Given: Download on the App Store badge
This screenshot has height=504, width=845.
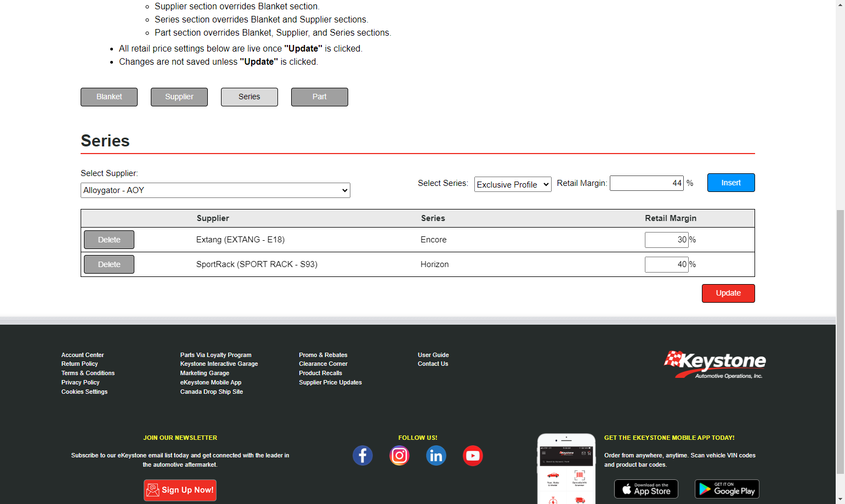Looking at the screenshot, I should (646, 489).
